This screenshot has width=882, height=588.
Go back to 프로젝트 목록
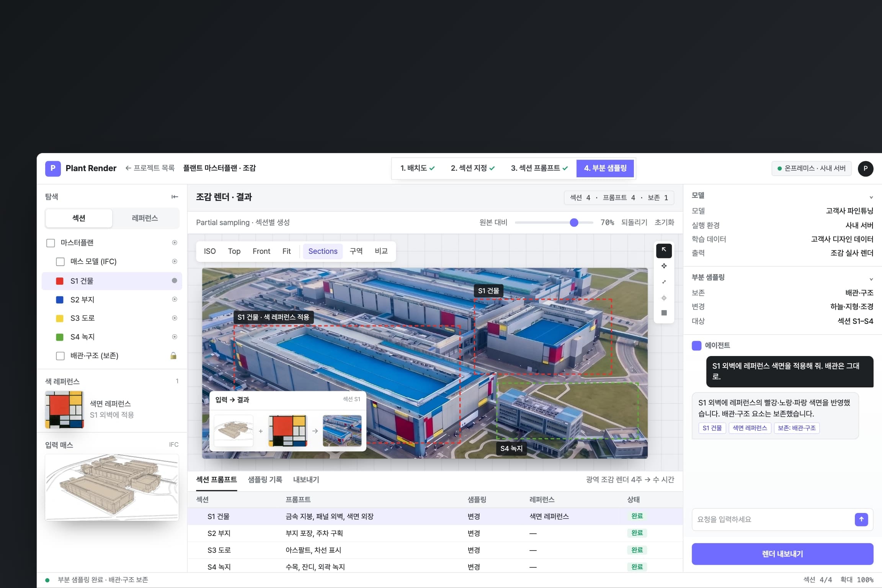(150, 168)
